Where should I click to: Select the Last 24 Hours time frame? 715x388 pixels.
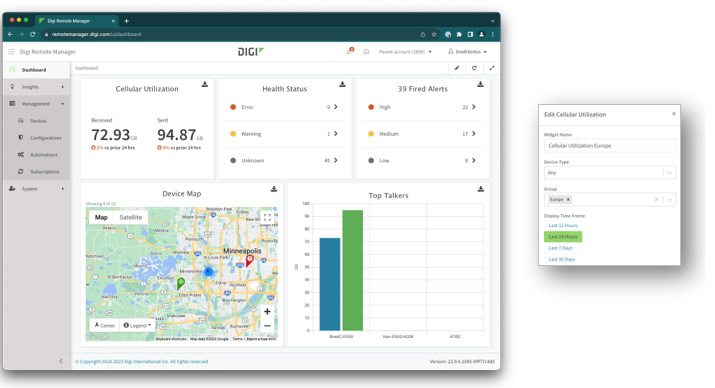(563, 237)
